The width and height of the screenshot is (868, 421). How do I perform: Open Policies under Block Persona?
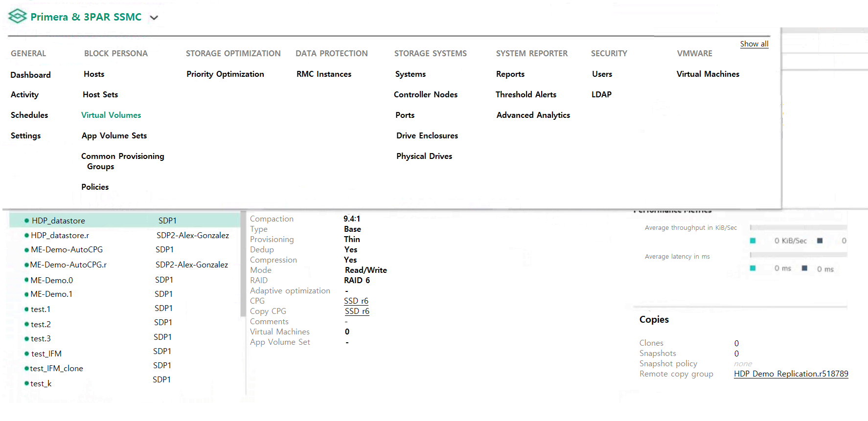95,187
